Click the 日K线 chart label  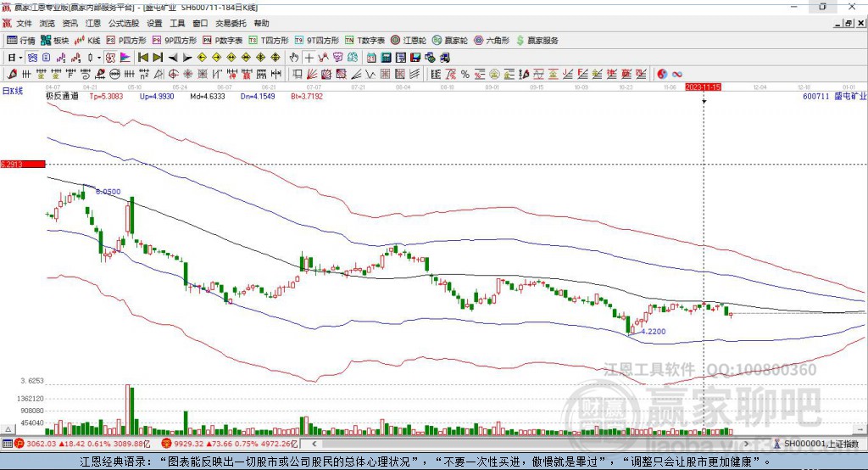[13, 91]
